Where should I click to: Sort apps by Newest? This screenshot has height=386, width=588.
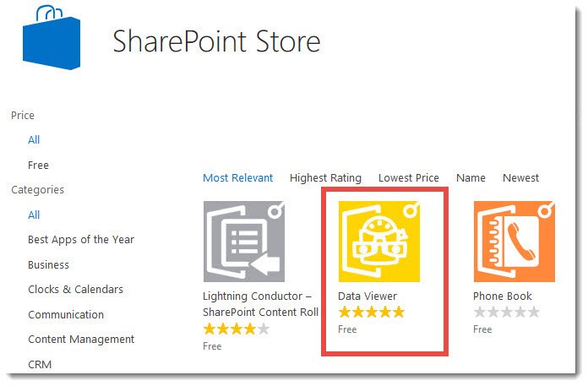tap(520, 178)
